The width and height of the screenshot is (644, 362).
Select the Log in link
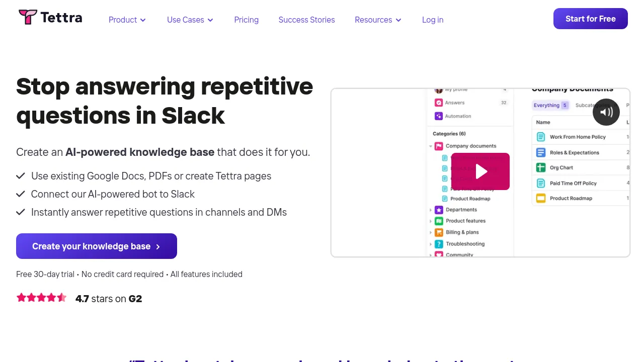433,20
